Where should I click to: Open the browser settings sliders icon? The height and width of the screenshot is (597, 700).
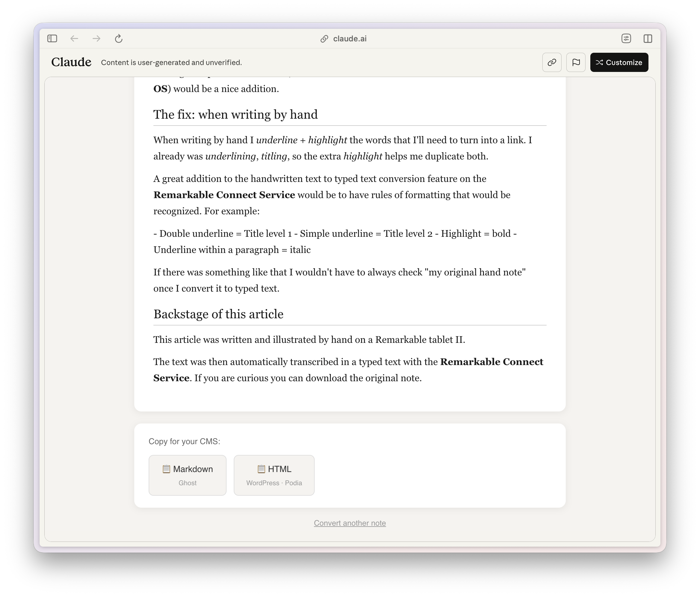[x=626, y=39]
